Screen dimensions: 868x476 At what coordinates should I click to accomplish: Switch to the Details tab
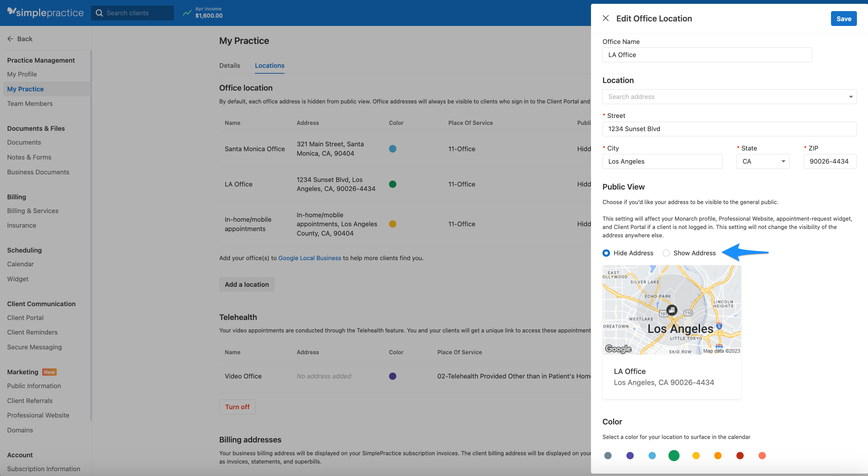click(229, 65)
